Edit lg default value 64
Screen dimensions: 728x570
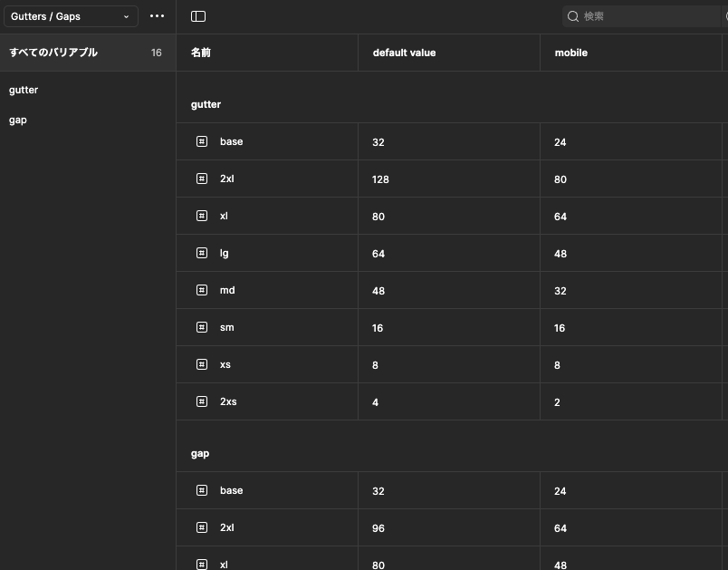tap(378, 254)
